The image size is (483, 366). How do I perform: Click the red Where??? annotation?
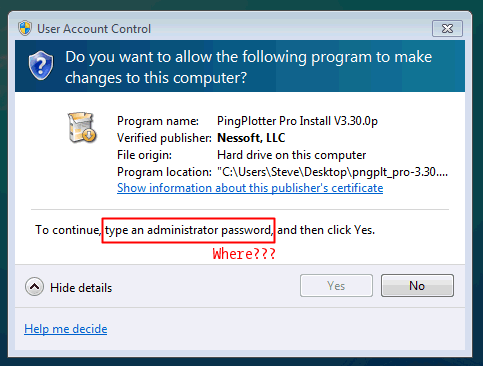[244, 254]
